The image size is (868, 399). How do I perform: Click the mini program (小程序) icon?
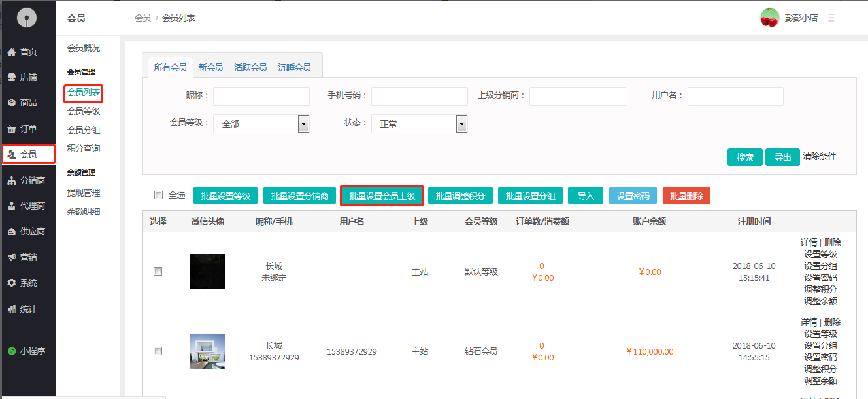pos(11,351)
